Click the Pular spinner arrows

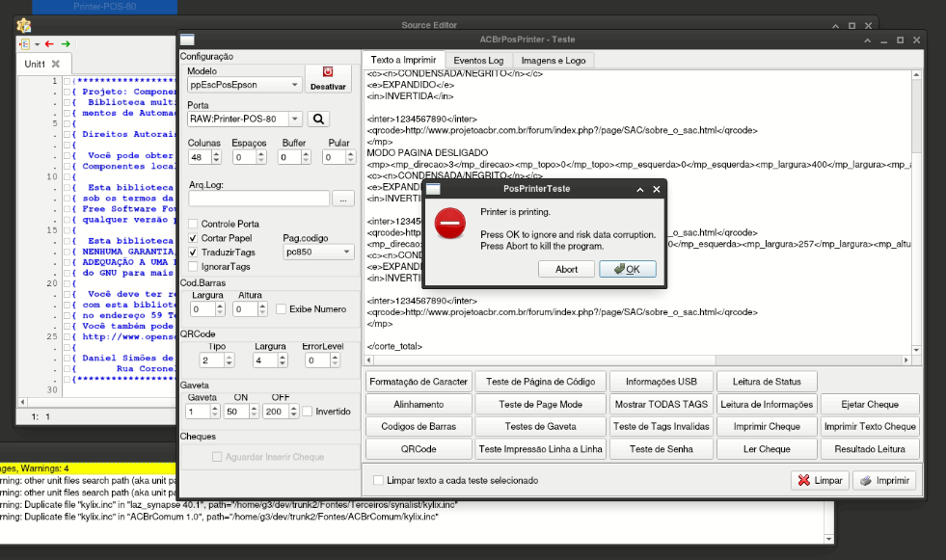tap(350, 157)
